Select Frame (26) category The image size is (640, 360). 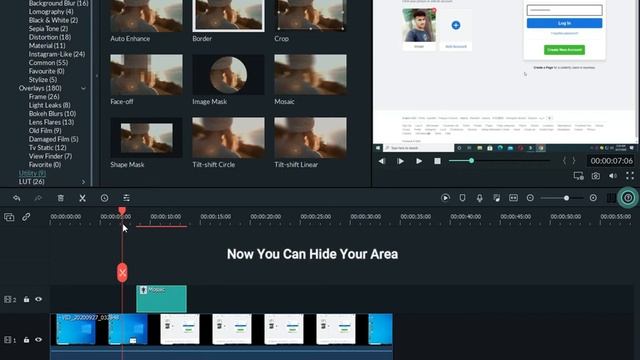click(x=44, y=97)
